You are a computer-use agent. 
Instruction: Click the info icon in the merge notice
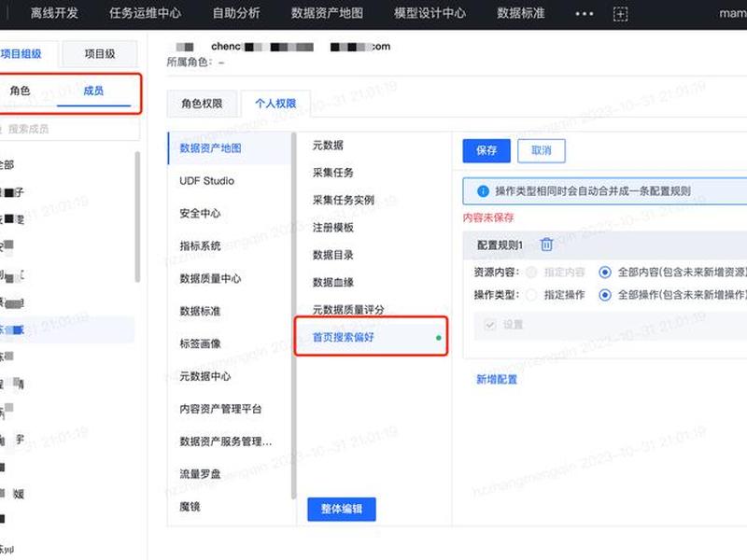(483, 191)
